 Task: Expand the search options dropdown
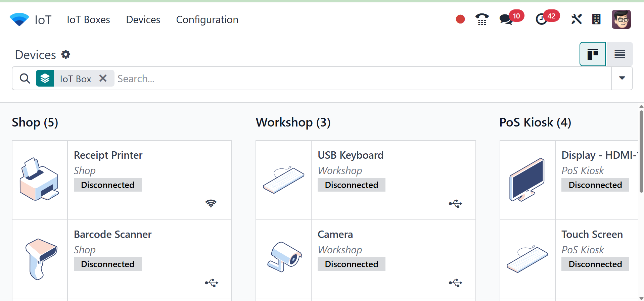622,78
